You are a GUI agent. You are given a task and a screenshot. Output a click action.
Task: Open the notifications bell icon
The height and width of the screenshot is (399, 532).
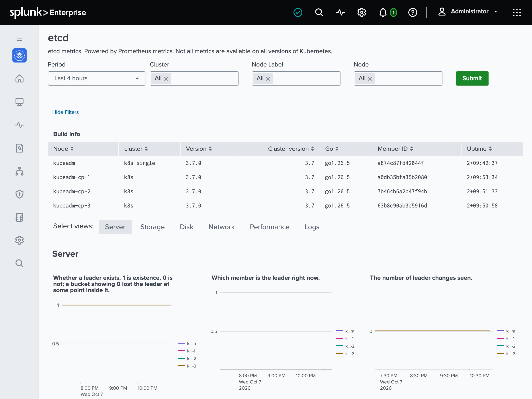click(383, 12)
